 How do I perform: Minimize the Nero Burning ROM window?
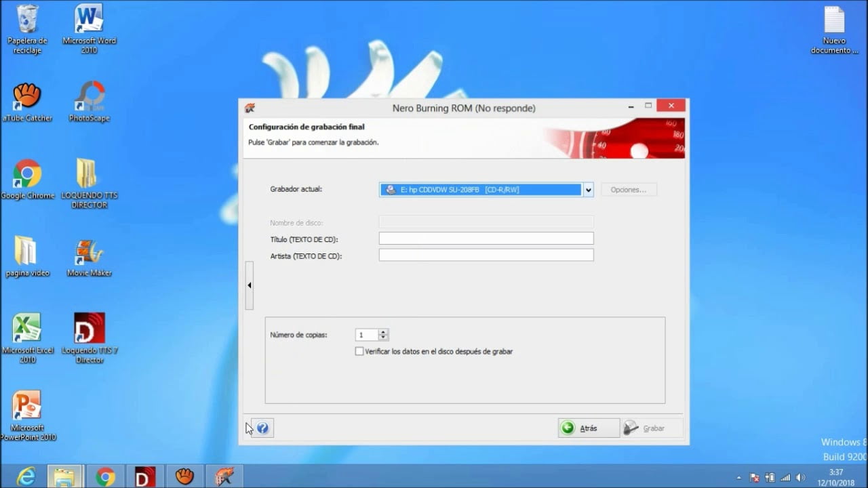[x=632, y=106]
